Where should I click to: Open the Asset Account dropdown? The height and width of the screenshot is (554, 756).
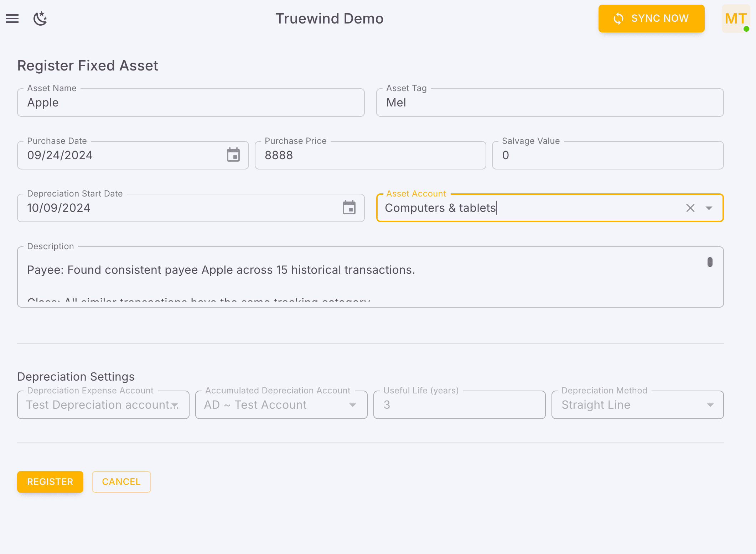(709, 208)
